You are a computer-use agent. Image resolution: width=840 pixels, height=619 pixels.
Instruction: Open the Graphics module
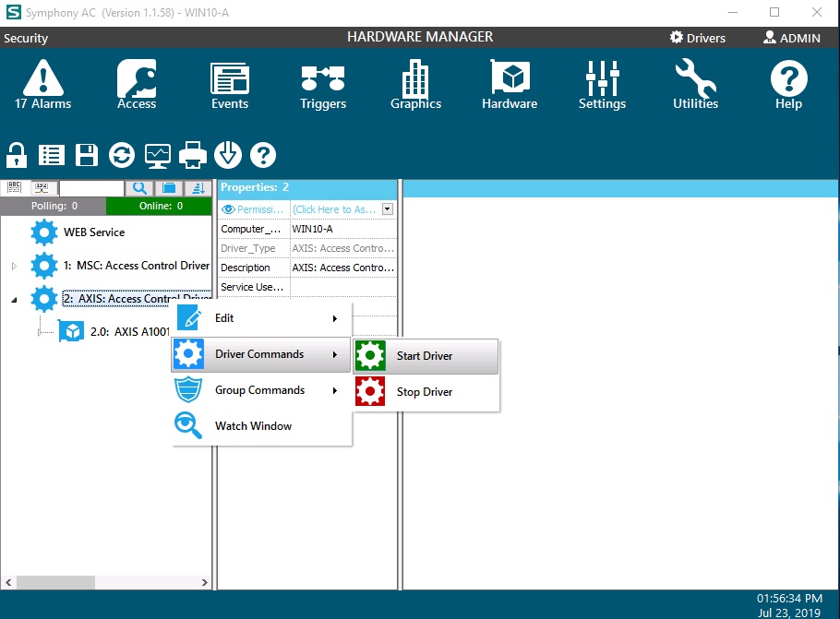click(415, 85)
